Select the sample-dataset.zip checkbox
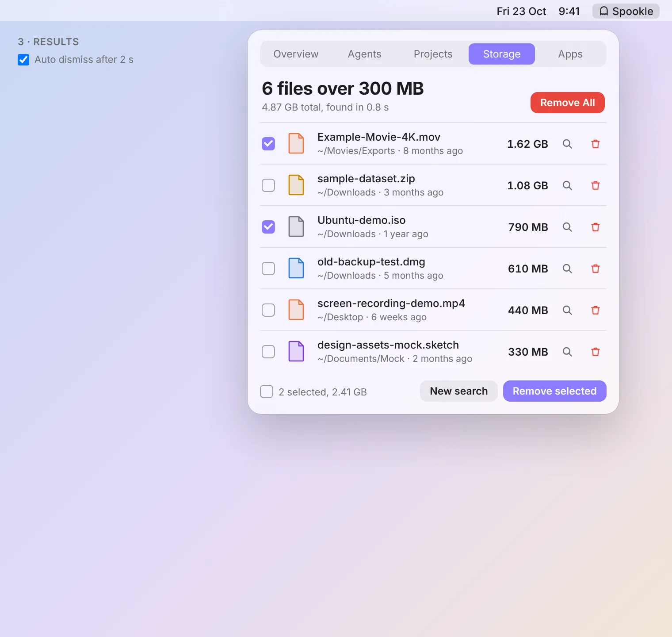 pyautogui.click(x=268, y=185)
